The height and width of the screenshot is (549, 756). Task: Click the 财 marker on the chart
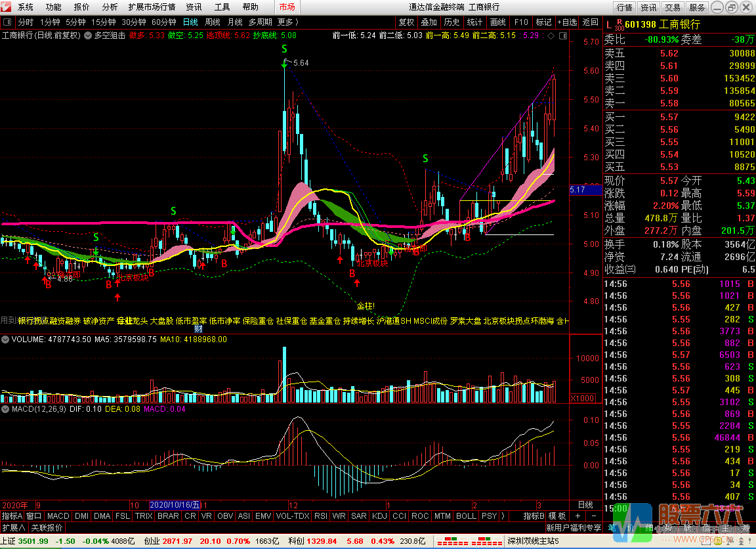[198, 329]
